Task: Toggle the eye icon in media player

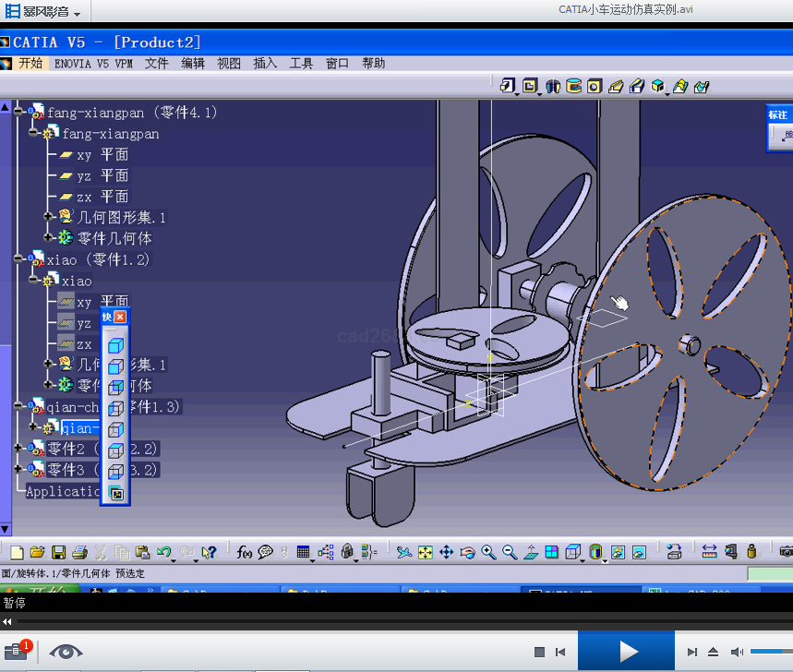Action: click(x=66, y=652)
